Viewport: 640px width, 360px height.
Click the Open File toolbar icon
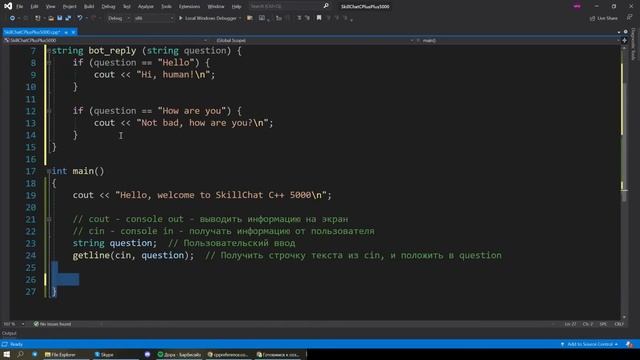[x=51, y=18]
